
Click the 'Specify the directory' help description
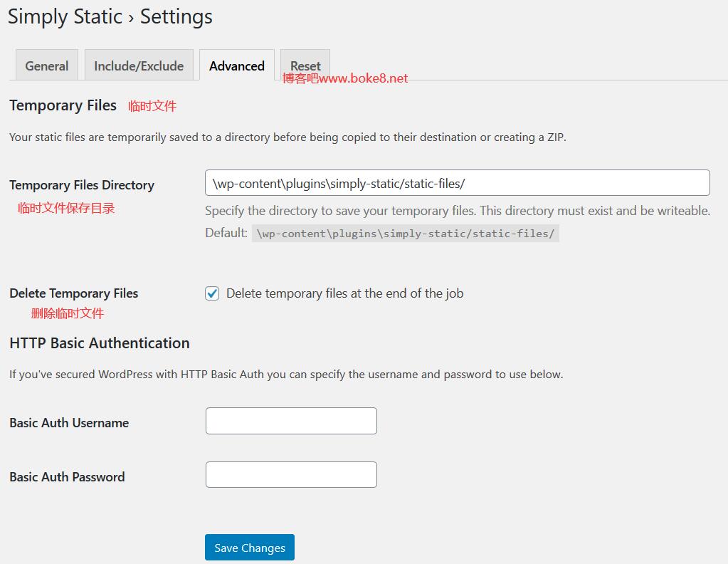coord(458,211)
